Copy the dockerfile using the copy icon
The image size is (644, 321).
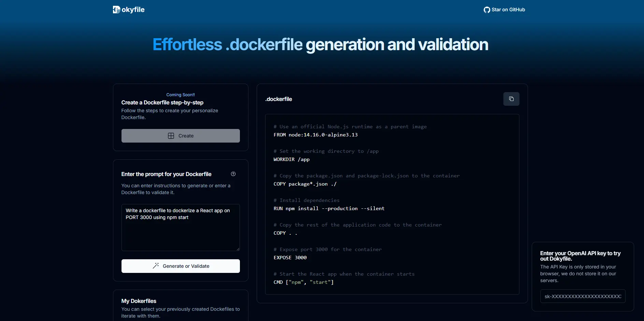point(511,99)
